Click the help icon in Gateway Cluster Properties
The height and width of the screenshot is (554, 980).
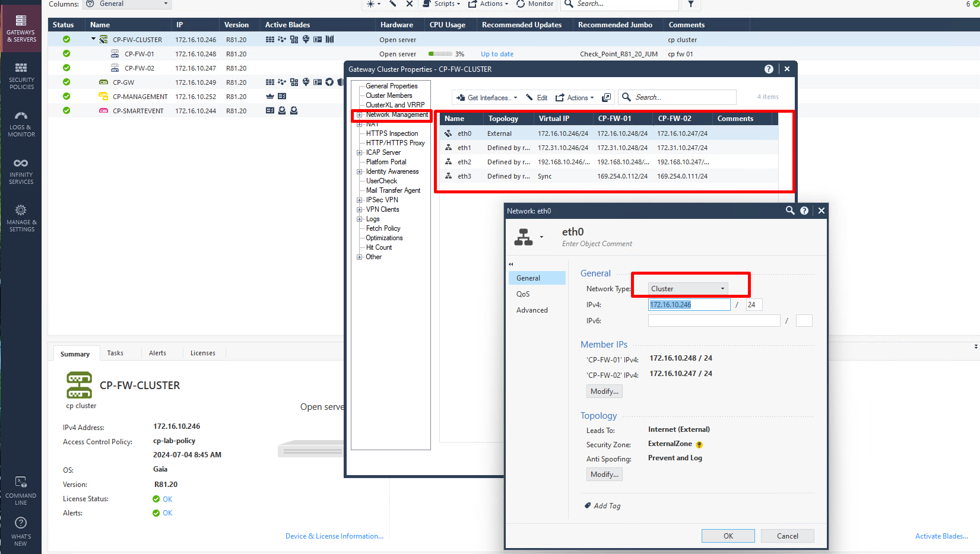(769, 69)
